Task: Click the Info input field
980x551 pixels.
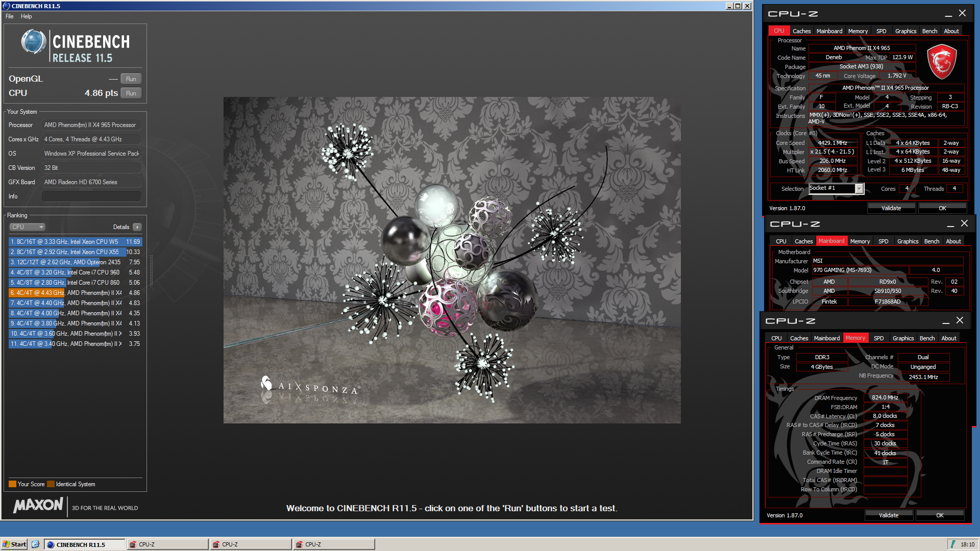Action: click(91, 196)
